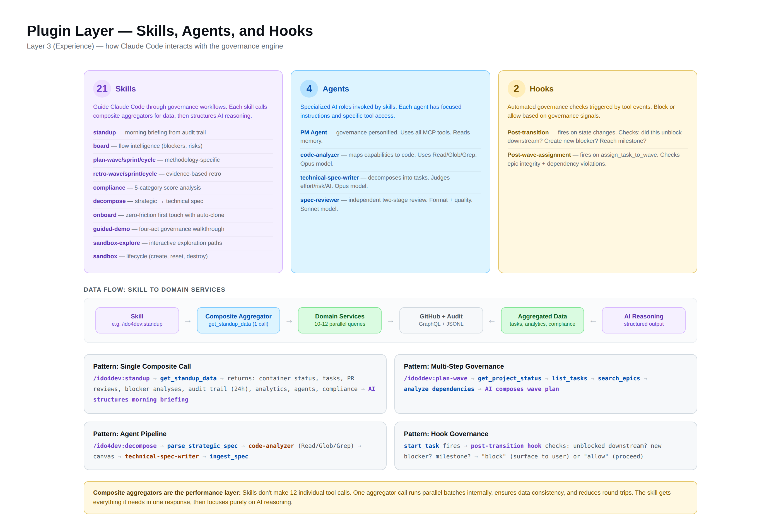Click the Skill e.g. /ido4dev:standup box

tap(137, 320)
